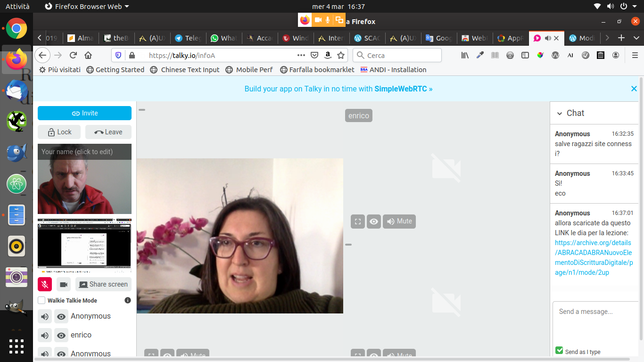644x362 pixels.
Task: Uncheck the Send as I type checkbox
Action: [x=559, y=351]
